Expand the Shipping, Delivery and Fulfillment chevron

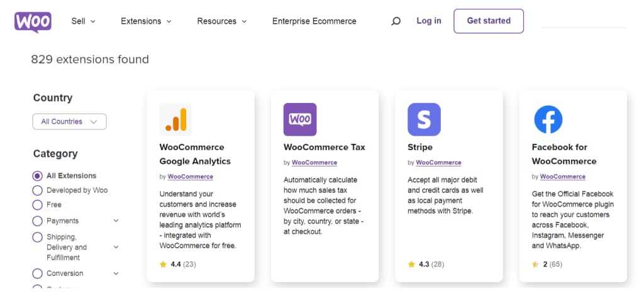pos(116,247)
